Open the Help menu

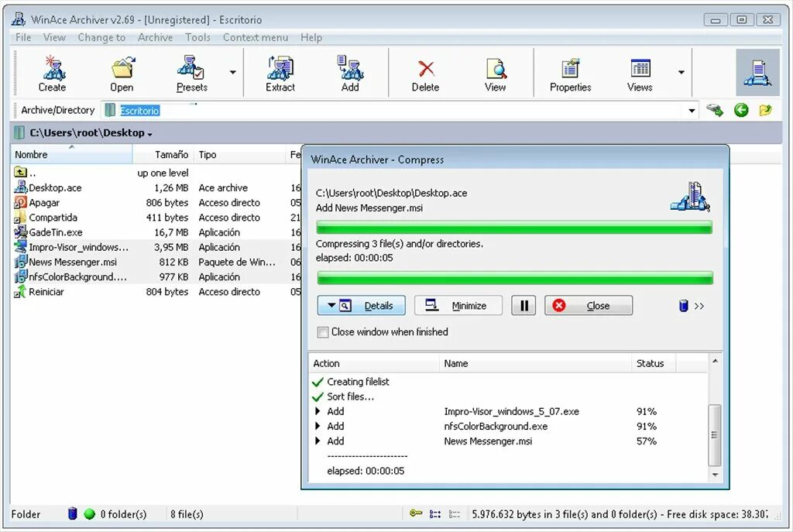tap(311, 37)
